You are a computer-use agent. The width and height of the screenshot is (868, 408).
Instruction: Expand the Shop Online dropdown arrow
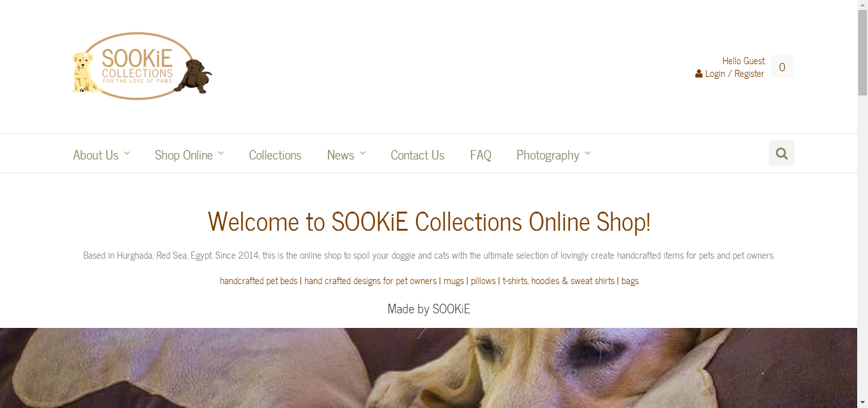[221, 153]
